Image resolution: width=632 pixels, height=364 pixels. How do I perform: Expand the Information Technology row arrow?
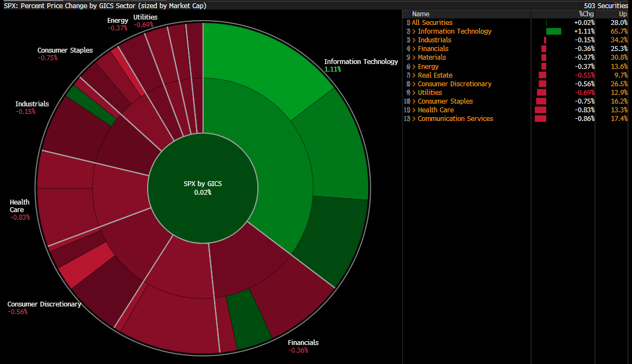coord(414,31)
